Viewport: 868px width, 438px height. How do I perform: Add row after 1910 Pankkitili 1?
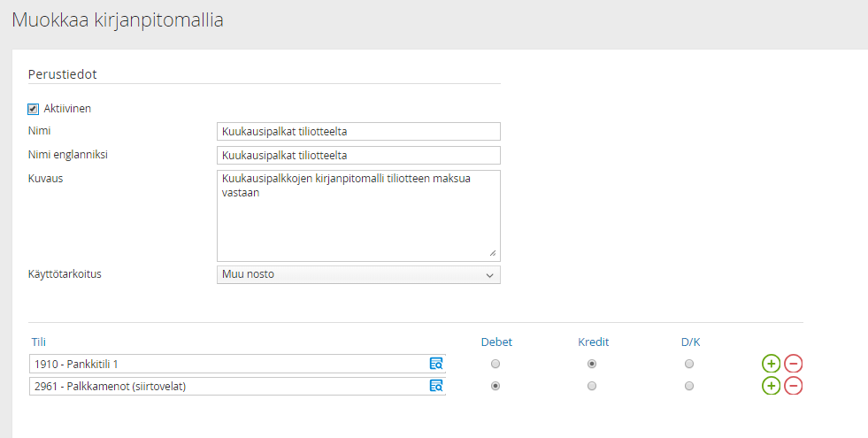pos(771,364)
